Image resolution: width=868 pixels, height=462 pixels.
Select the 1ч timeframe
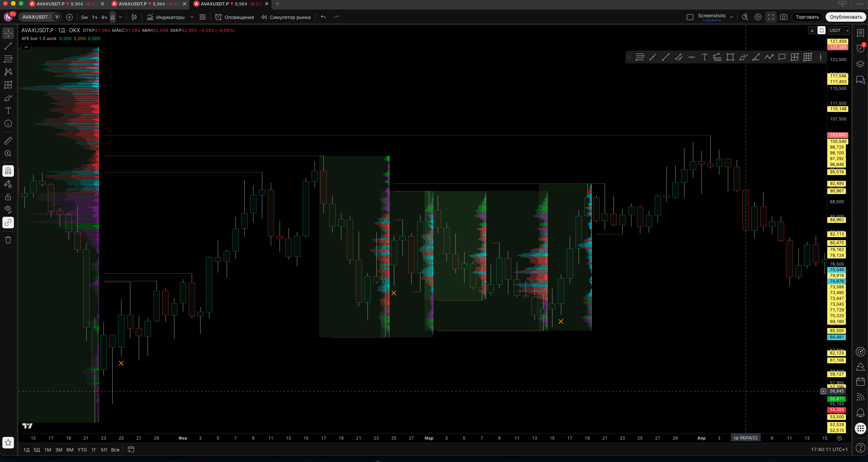[x=94, y=17]
